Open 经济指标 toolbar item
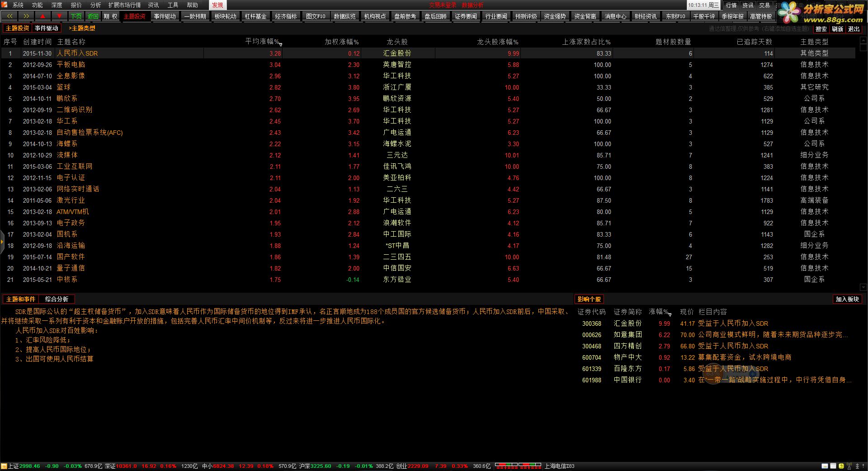The height and width of the screenshot is (471, 868). (286, 16)
